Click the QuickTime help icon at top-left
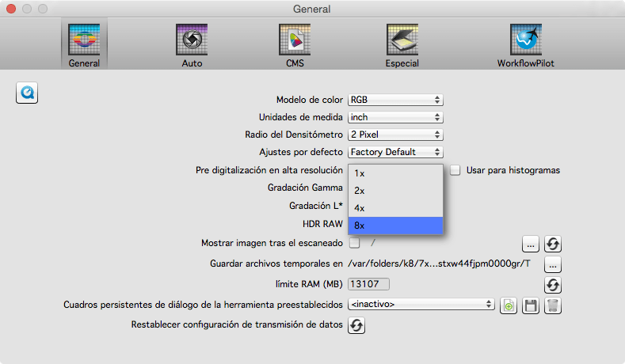This screenshot has height=364, width=625. click(x=27, y=92)
